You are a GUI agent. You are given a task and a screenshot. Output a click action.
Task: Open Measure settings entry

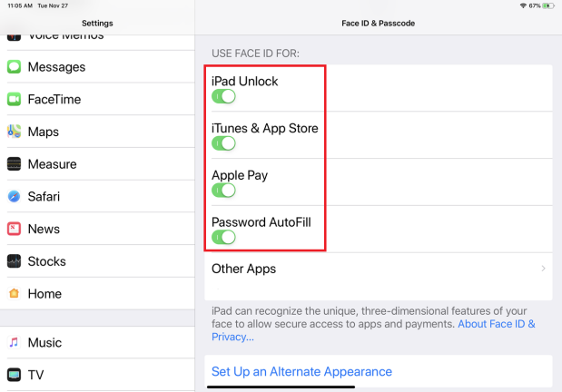coord(97,164)
